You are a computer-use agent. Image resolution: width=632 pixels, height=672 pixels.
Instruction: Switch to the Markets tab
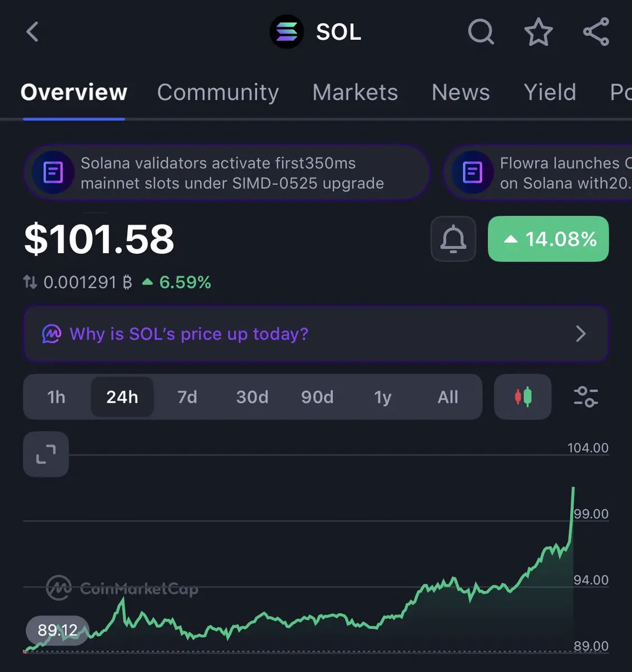[x=355, y=92]
